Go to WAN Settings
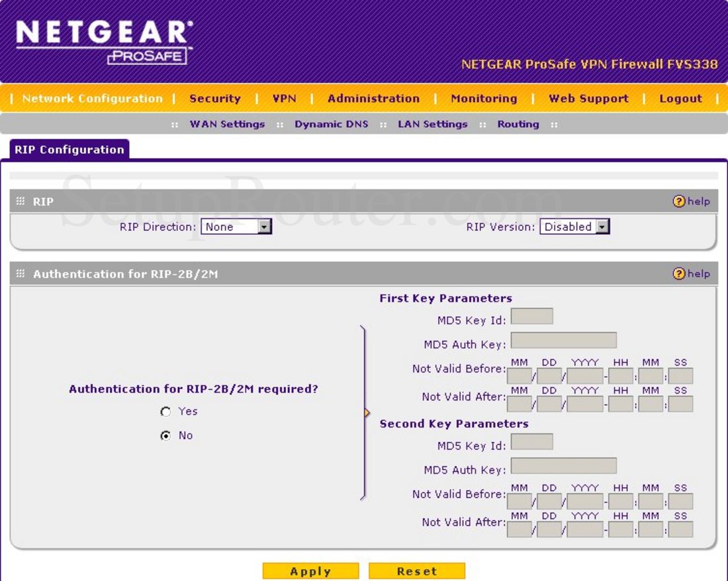728x581 pixels. tap(227, 124)
